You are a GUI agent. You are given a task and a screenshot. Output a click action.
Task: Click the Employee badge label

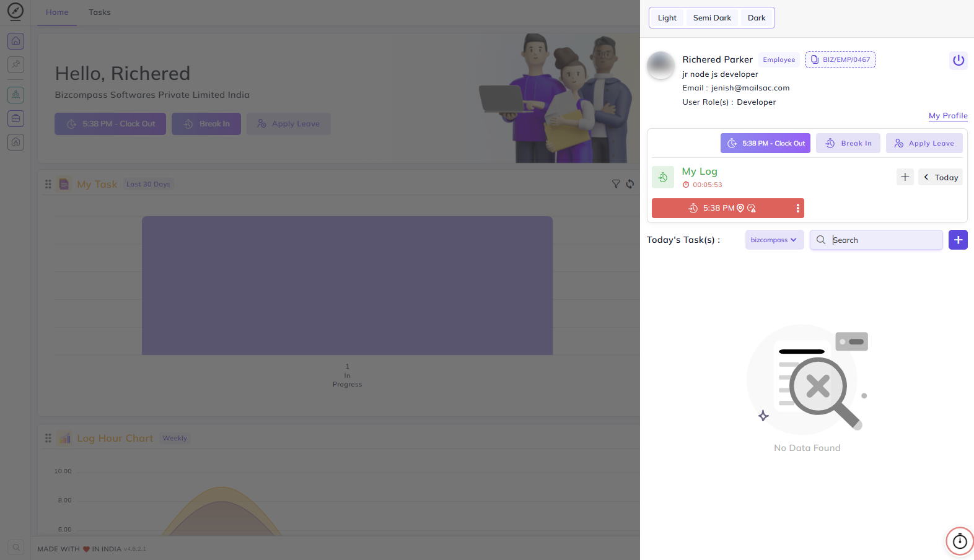(779, 59)
